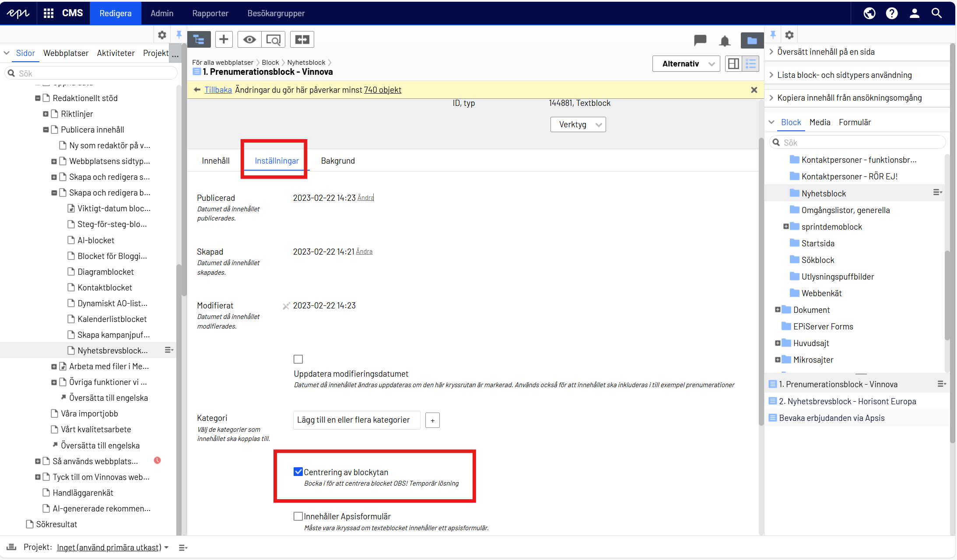Open the Alternativ dropdown

686,64
